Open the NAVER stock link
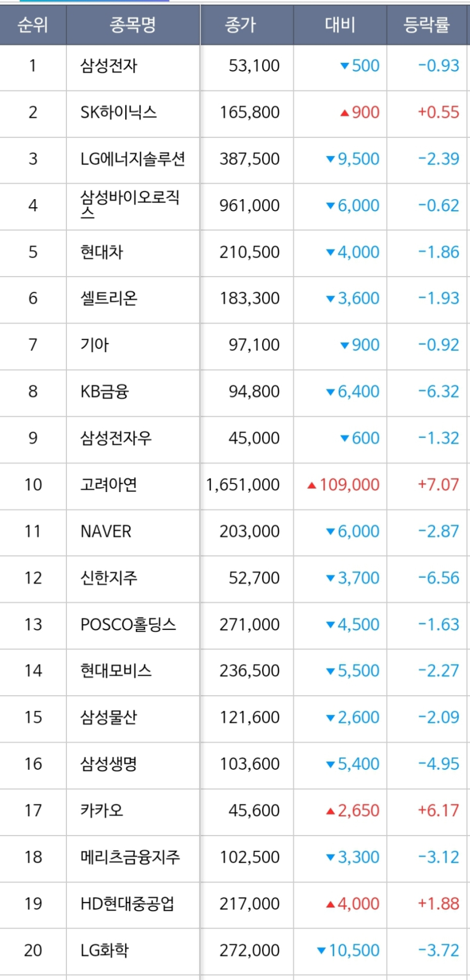470x980 pixels. click(106, 531)
